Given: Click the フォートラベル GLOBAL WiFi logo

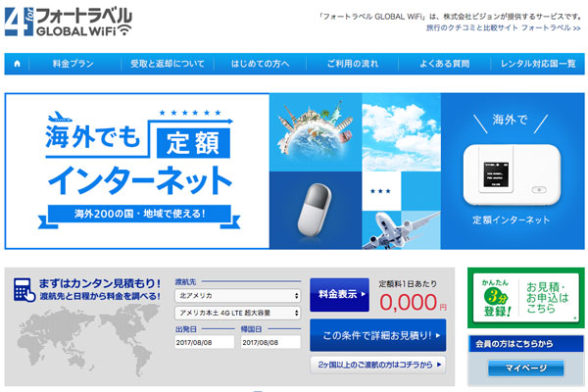Looking at the screenshot, I should (x=69, y=23).
